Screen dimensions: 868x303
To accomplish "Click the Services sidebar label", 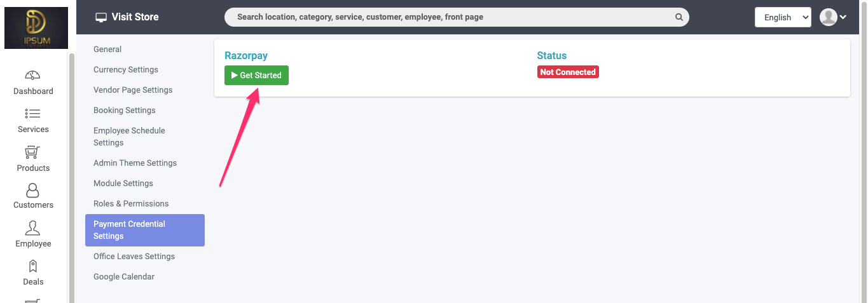I will (x=33, y=129).
